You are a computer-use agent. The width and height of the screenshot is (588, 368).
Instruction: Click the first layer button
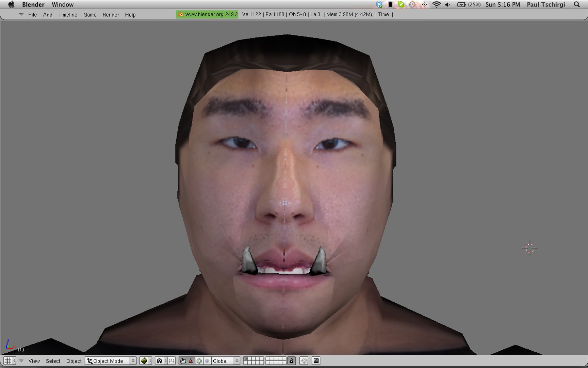pos(246,359)
